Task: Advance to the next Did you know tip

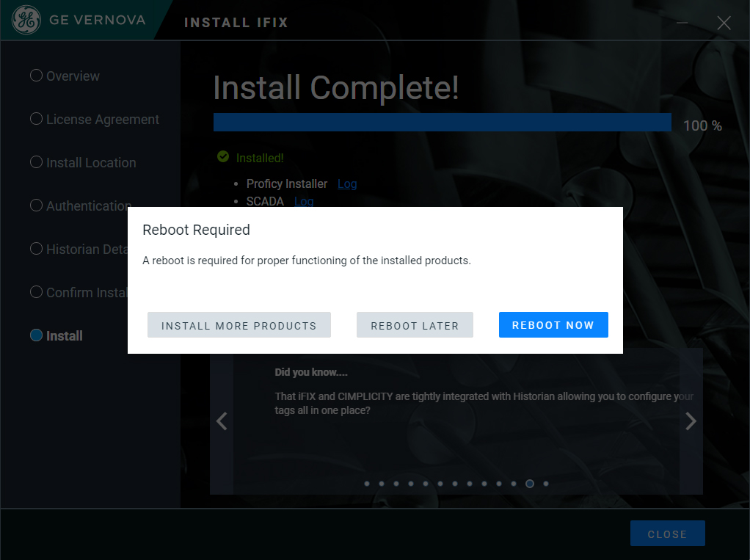Action: [x=691, y=421]
